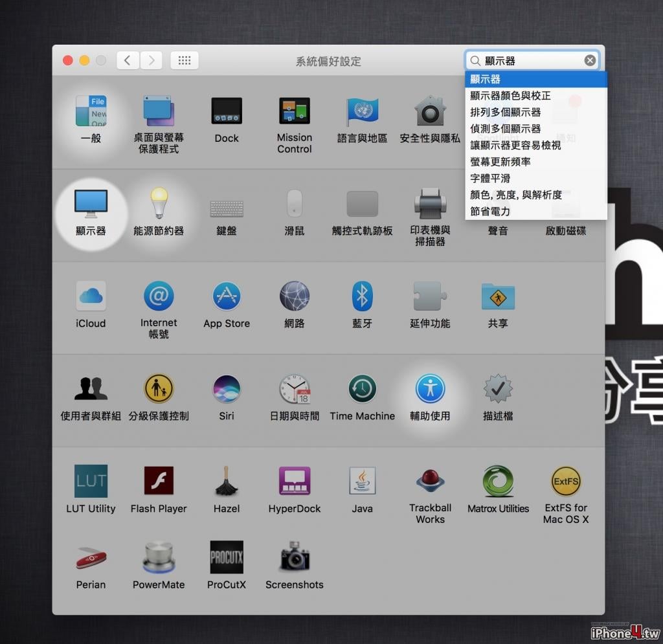Click into the 顯示器 search field
663x644 pixels.
click(533, 61)
